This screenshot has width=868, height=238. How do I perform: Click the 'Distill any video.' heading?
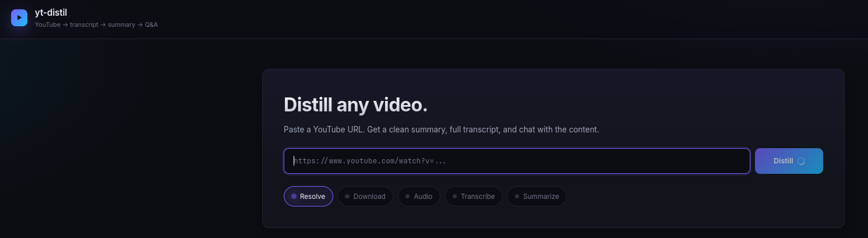(355, 105)
